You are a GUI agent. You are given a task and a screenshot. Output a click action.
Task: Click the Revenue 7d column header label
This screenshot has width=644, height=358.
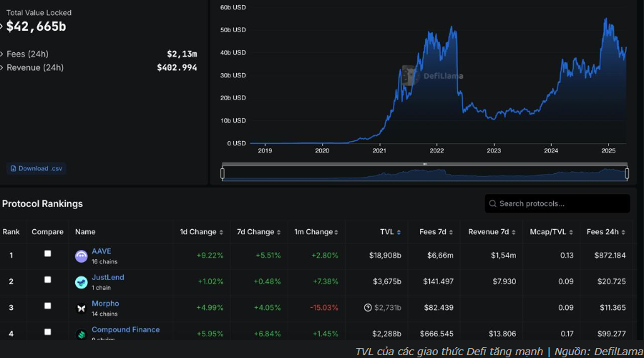(488, 232)
